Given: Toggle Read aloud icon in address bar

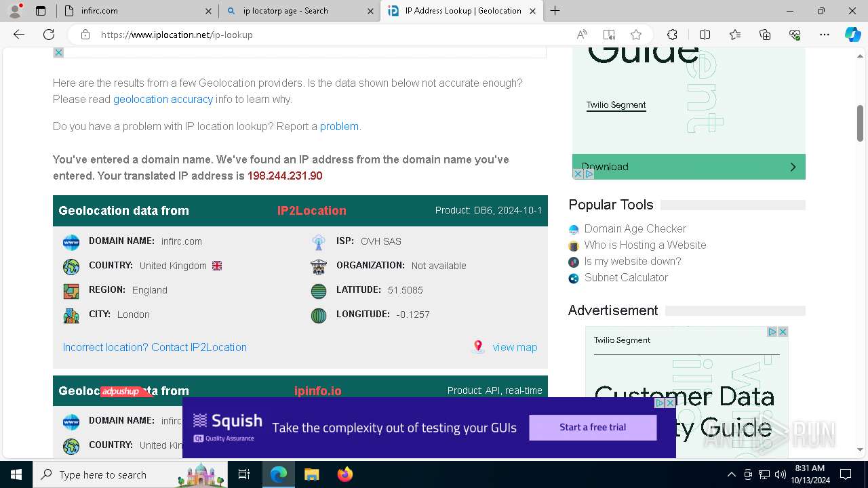Looking at the screenshot, I should pyautogui.click(x=582, y=35).
